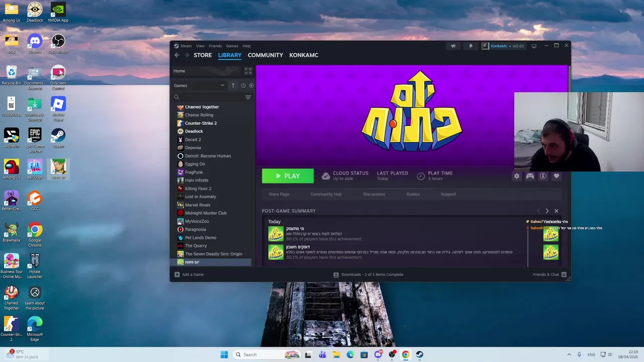This screenshot has width=644, height=362.
Task: Open the game's Store Page link
Action: (x=279, y=194)
